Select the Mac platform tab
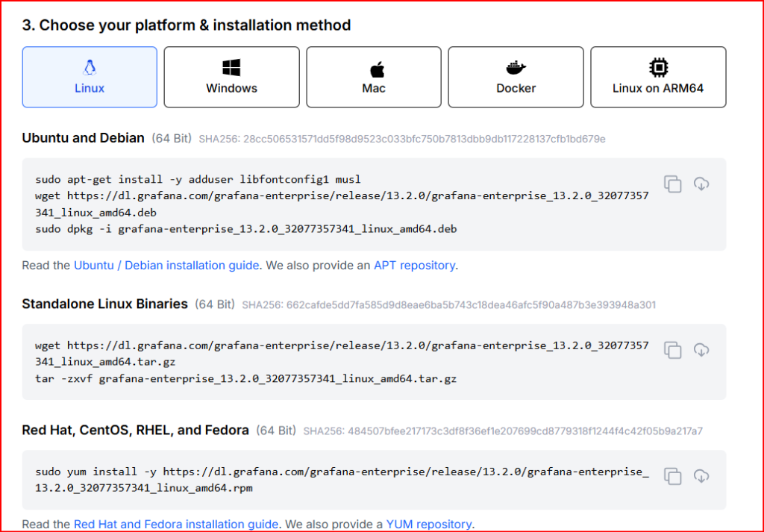The width and height of the screenshot is (764, 532). coord(374,77)
